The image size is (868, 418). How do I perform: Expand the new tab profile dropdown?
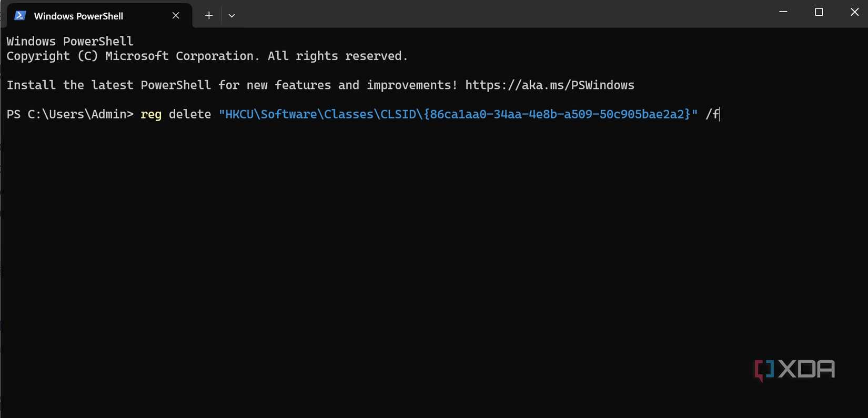[231, 16]
